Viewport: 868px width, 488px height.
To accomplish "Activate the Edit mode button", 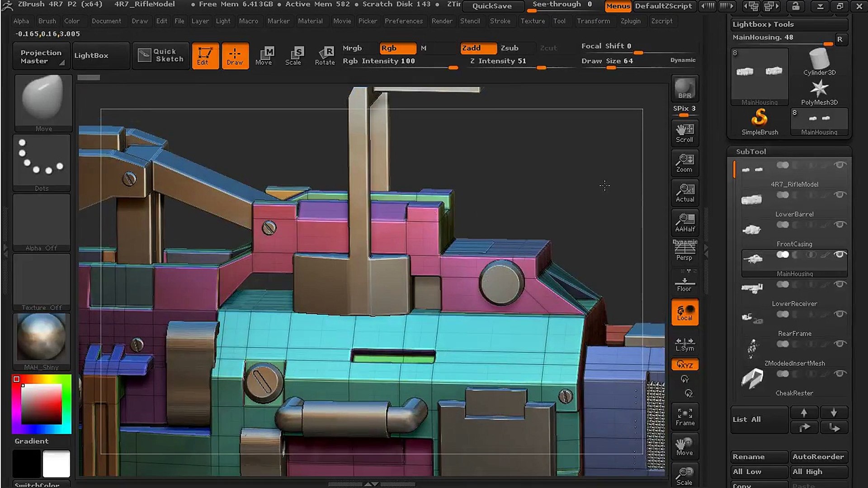I will click(x=205, y=56).
